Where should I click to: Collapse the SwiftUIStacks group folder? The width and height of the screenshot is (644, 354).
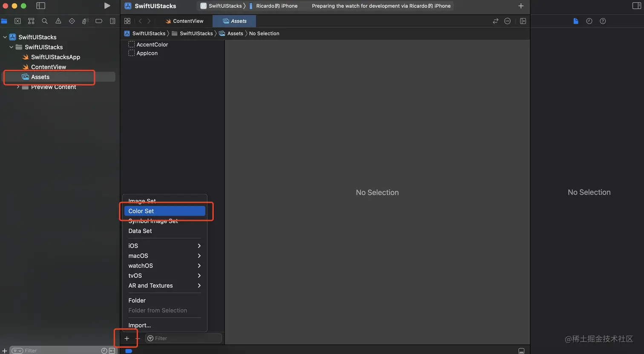pyautogui.click(x=11, y=47)
